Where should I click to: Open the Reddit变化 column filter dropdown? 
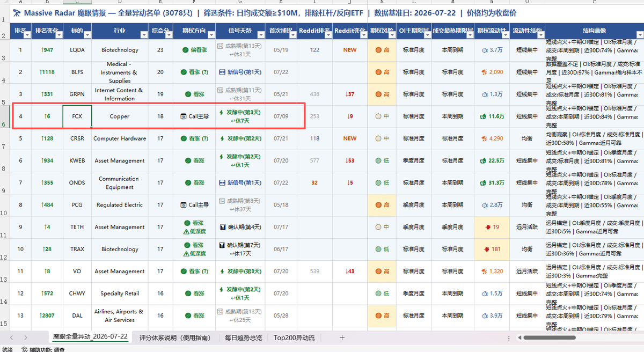(x=363, y=35)
